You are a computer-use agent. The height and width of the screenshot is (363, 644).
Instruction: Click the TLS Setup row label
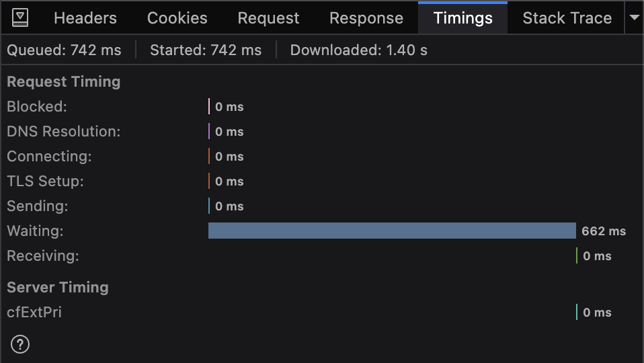(46, 182)
